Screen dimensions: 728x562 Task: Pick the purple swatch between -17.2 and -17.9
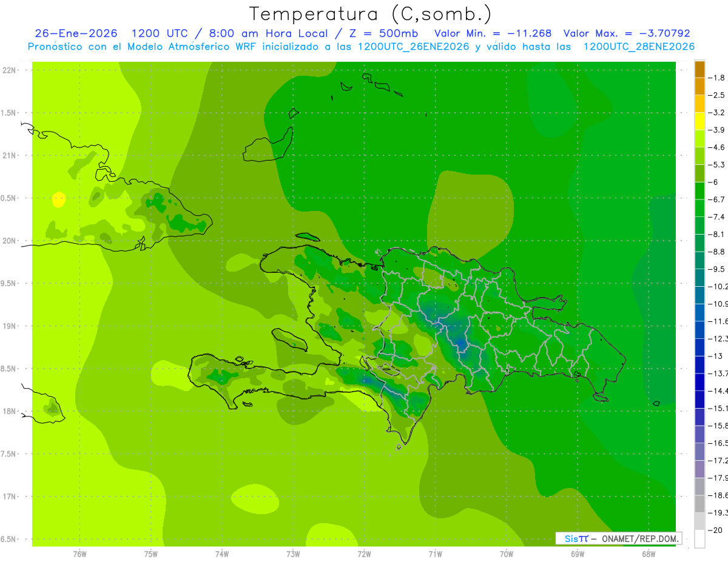[699, 469]
